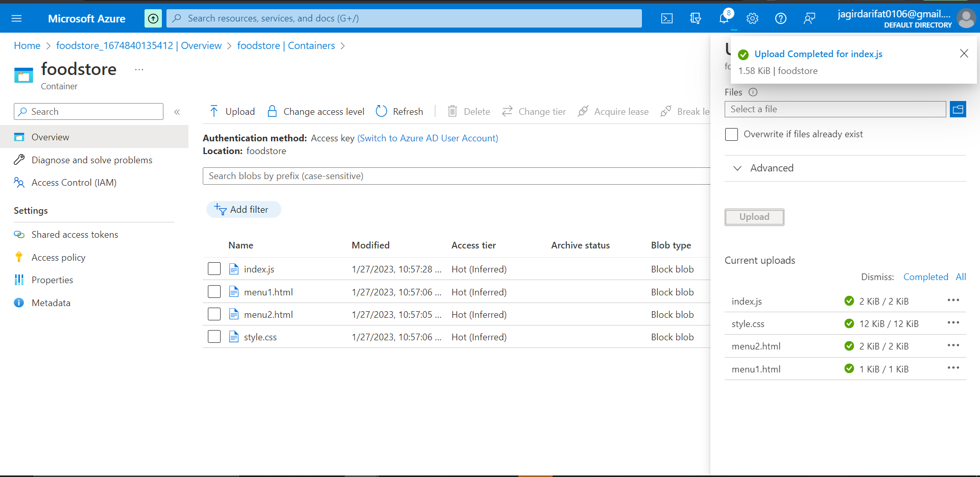980x477 pixels.
Task: Open Shared access tokens settings
Action: [x=75, y=235]
